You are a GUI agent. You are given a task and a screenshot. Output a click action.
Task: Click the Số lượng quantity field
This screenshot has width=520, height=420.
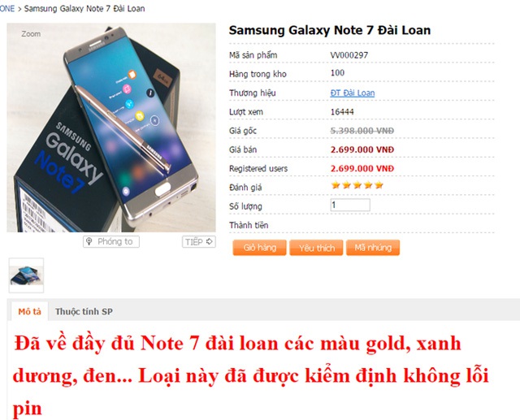point(350,205)
